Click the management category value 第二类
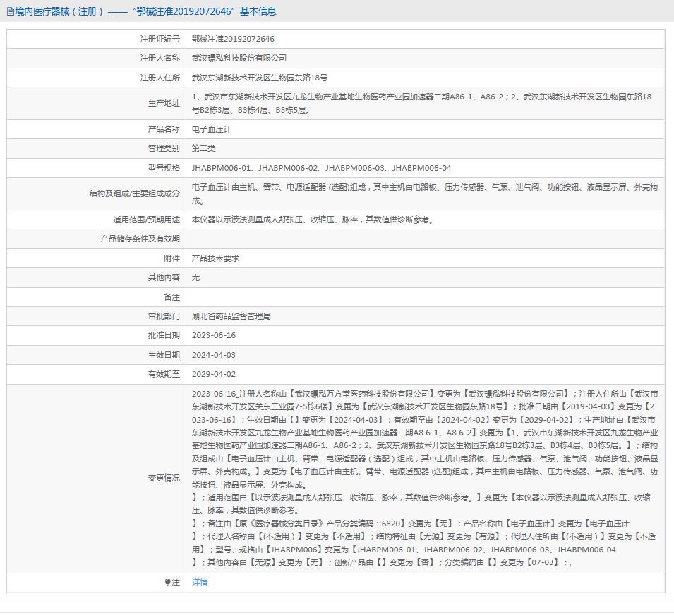 pyautogui.click(x=203, y=148)
